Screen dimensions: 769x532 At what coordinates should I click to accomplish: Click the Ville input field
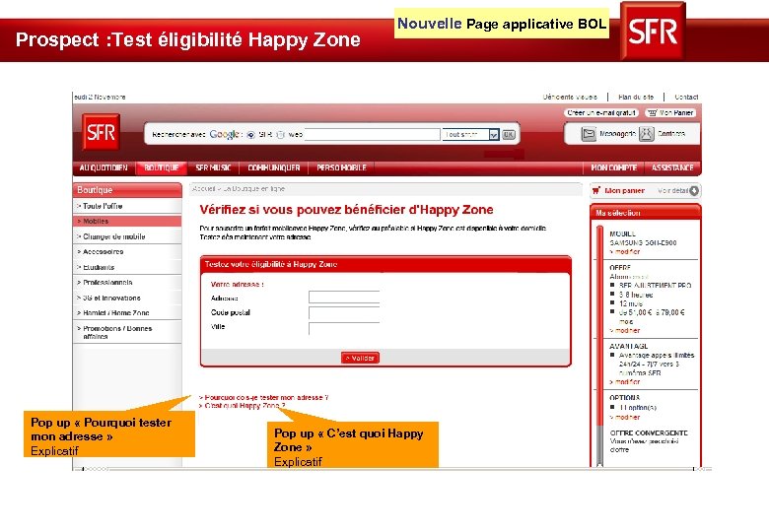[344, 328]
